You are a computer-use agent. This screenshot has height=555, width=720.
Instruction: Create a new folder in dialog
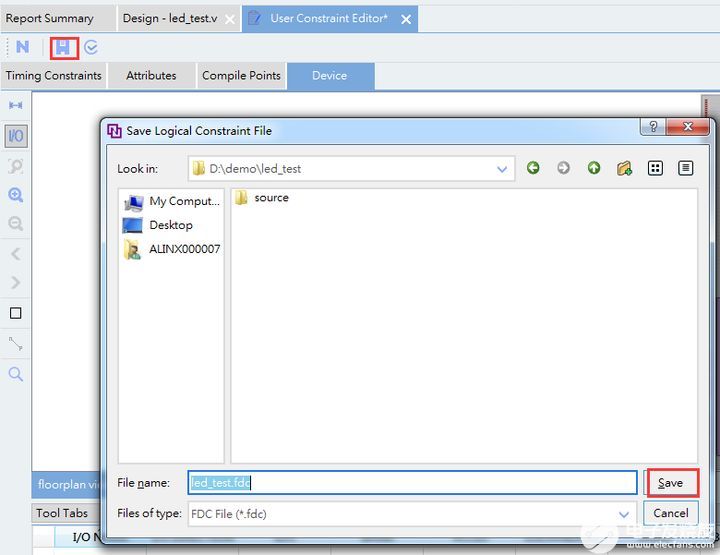tap(624, 168)
